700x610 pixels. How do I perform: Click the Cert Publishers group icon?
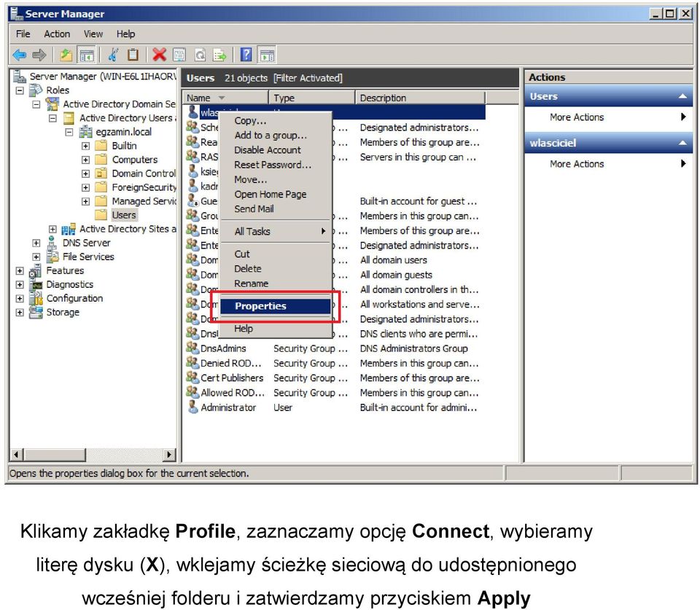[x=192, y=378]
